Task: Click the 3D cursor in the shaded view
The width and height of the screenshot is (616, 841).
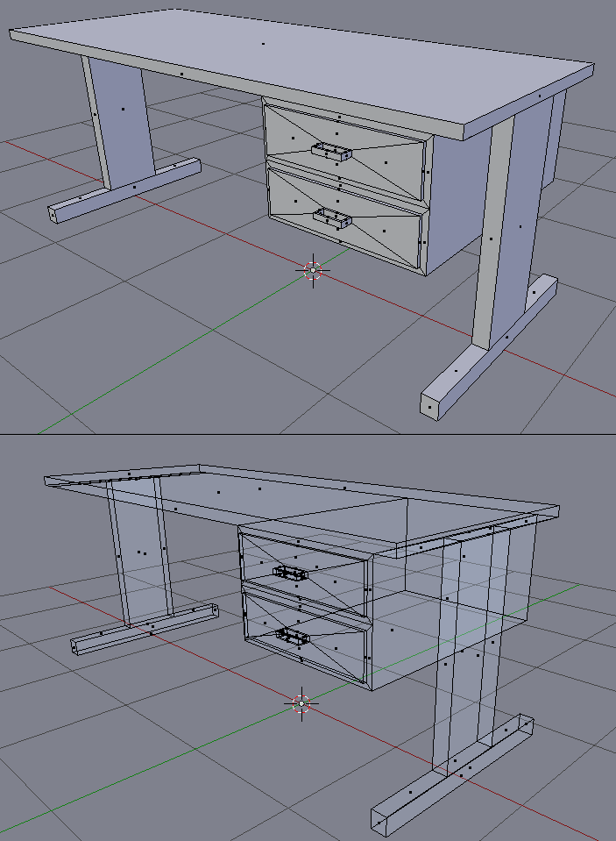Action: pyautogui.click(x=313, y=271)
